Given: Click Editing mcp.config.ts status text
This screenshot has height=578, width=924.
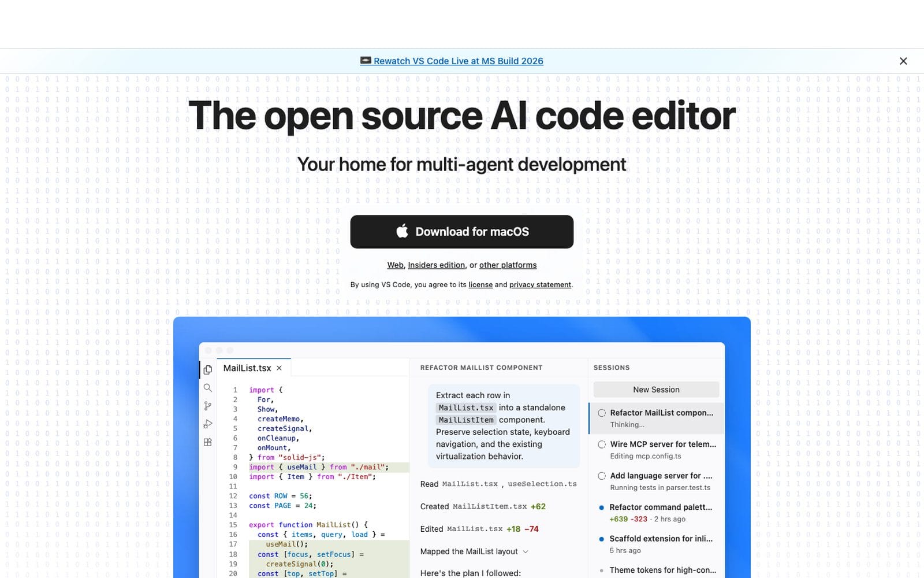Looking at the screenshot, I should point(646,456).
